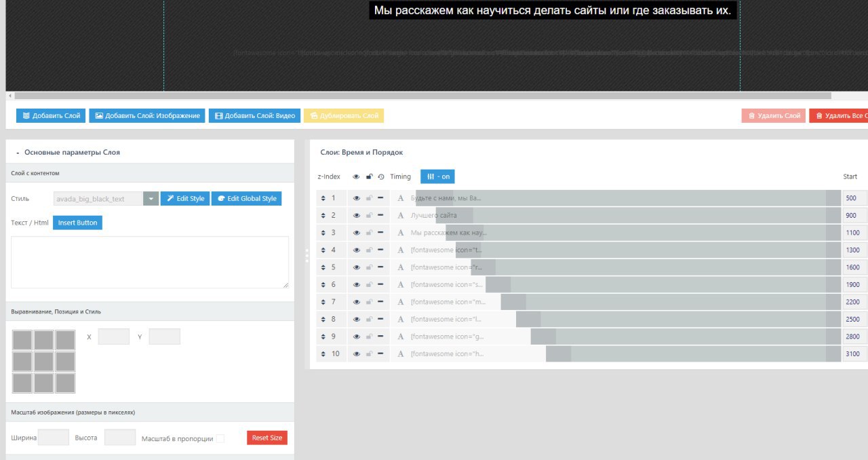Click the z-index sort arrows of layer 9
This screenshot has width=868, height=460.
323,337
